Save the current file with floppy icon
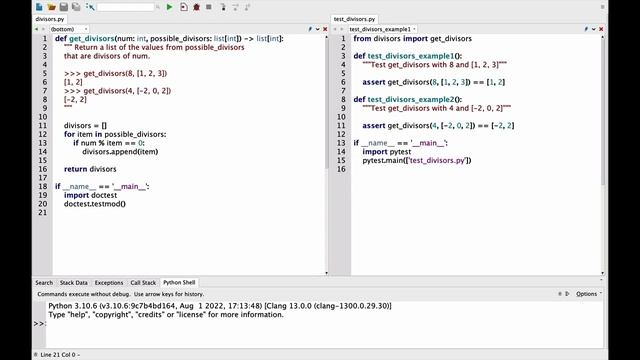The width and height of the screenshot is (640, 360). click(64, 7)
